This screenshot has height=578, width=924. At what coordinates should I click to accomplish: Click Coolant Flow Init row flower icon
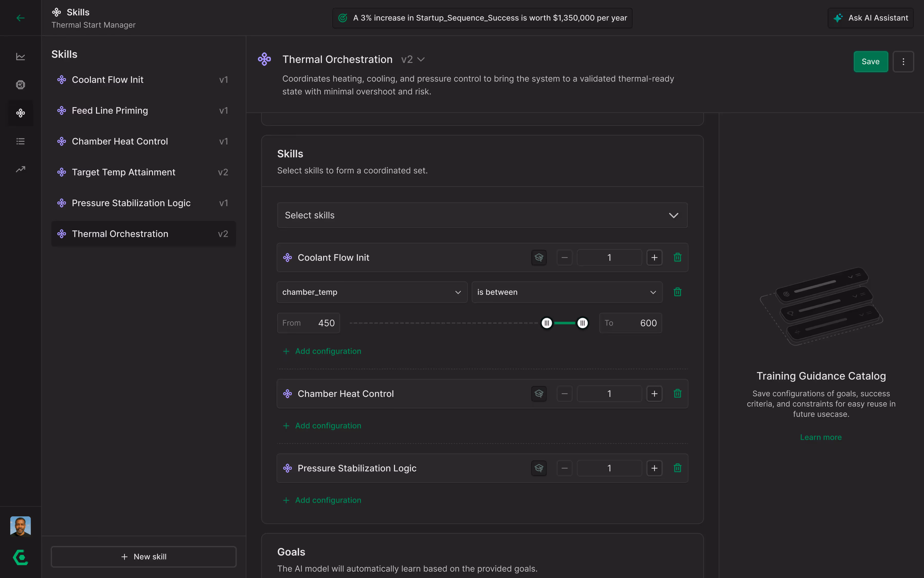287,257
